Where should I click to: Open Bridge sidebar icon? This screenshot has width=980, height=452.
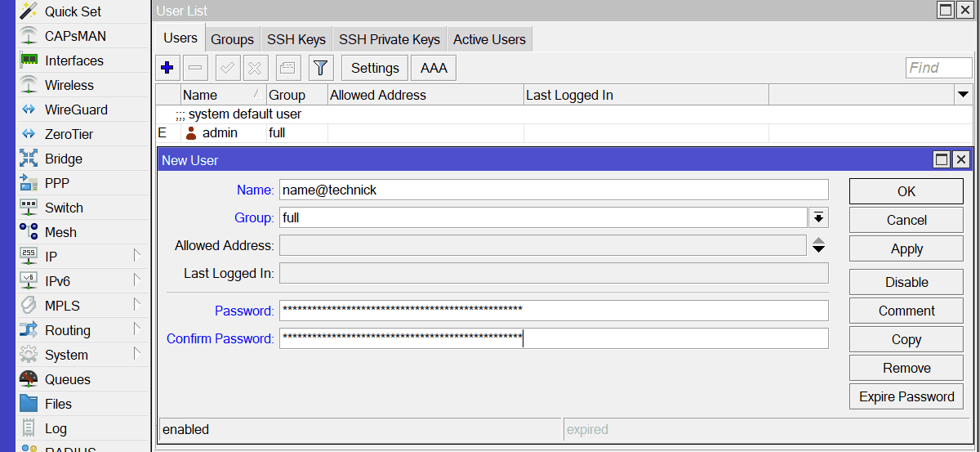point(29,159)
